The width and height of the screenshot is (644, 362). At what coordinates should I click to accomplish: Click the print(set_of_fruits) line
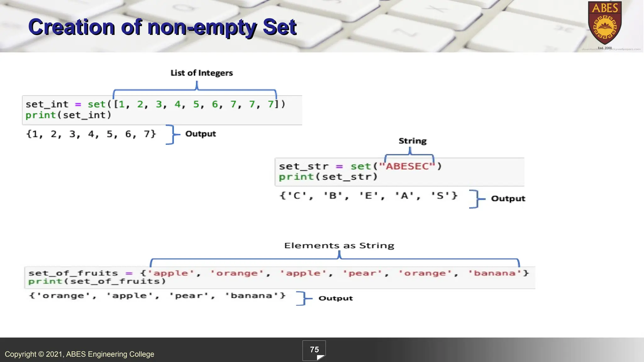(x=97, y=281)
